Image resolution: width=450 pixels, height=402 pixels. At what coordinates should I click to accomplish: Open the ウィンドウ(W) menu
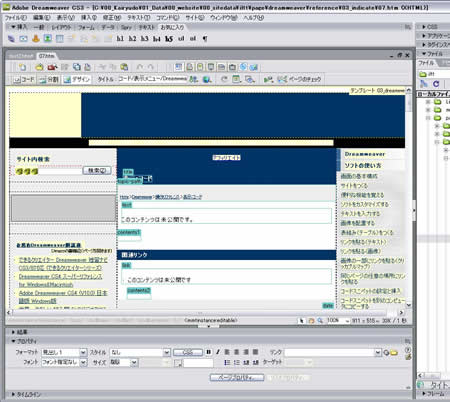pos(223,18)
